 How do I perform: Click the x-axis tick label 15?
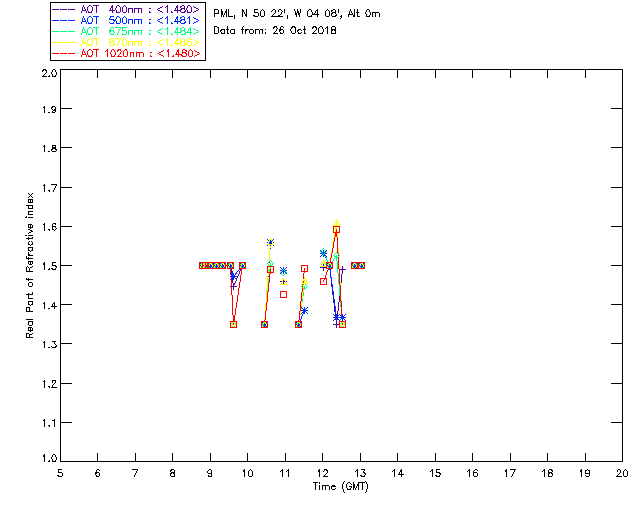(x=435, y=473)
